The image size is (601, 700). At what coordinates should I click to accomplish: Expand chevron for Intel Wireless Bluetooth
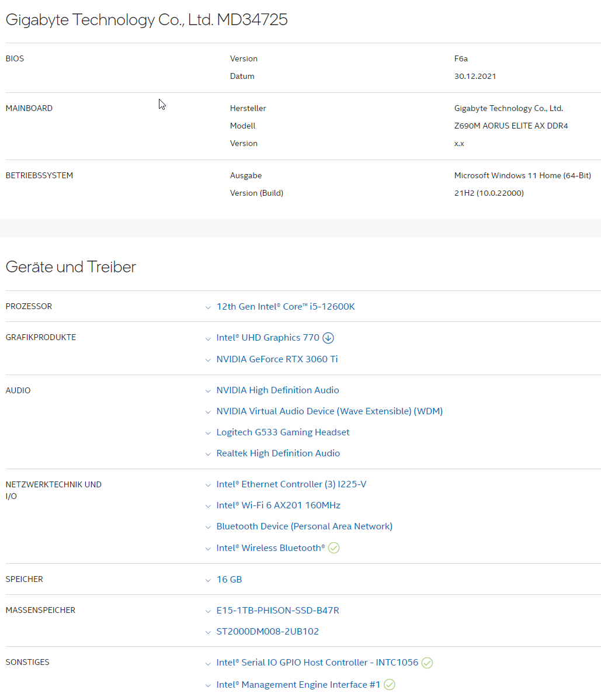pyautogui.click(x=208, y=549)
